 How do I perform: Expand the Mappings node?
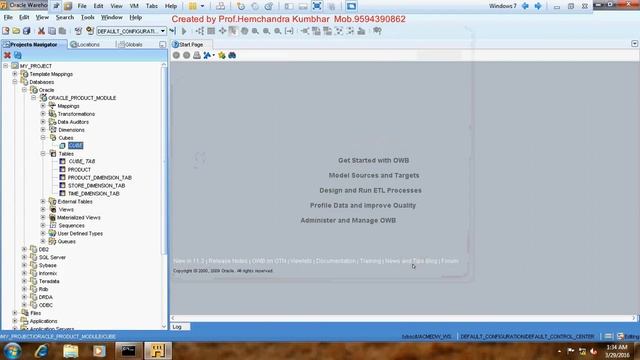click(x=43, y=106)
